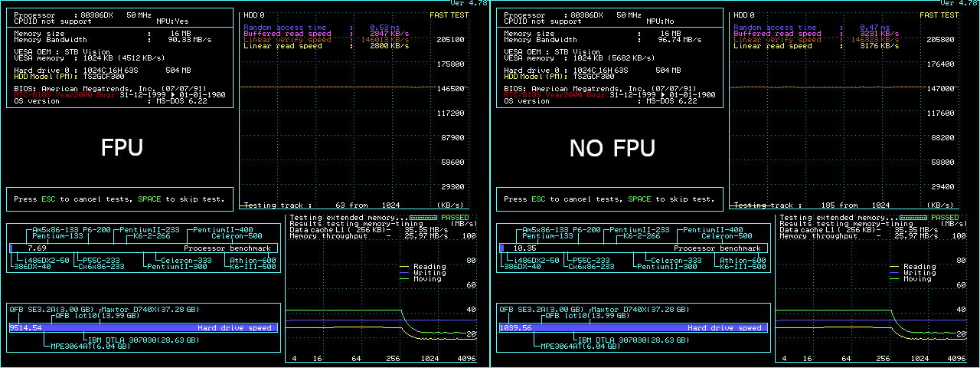Click hard drive speed score 1039.56
980x368 pixels.
click(x=516, y=328)
